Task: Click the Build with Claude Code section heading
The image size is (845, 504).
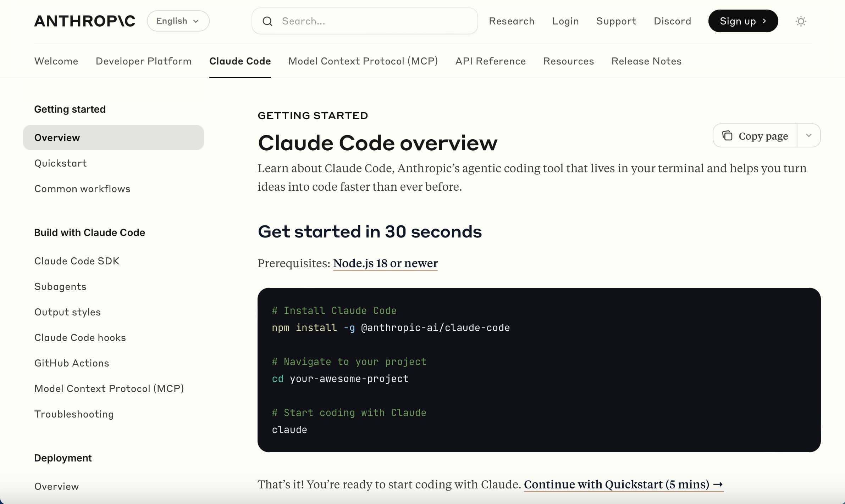Action: tap(89, 233)
